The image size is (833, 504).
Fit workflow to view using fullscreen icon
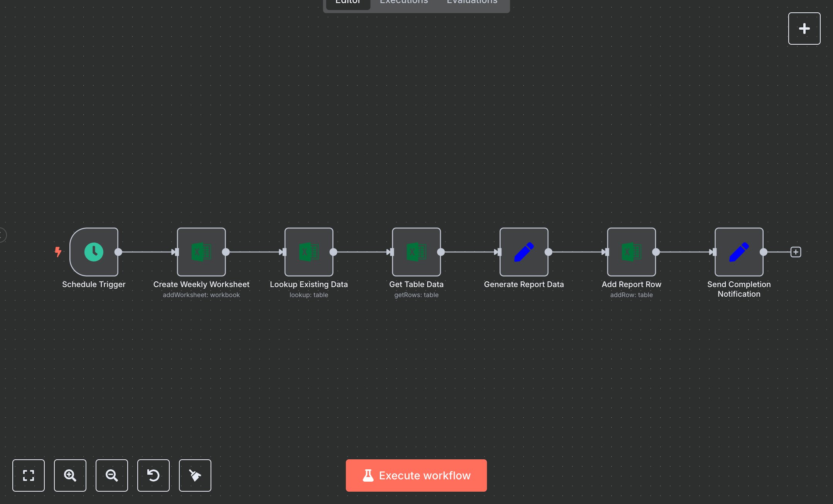28,475
